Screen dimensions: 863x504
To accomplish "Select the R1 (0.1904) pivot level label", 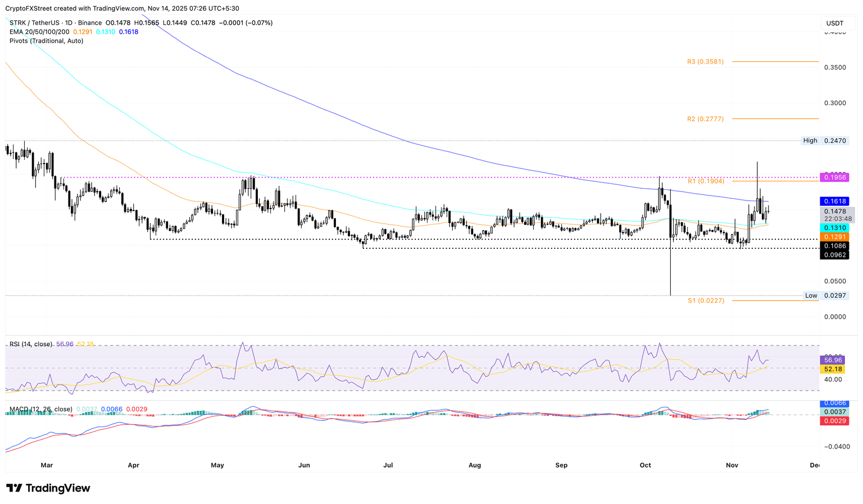I will tap(706, 181).
